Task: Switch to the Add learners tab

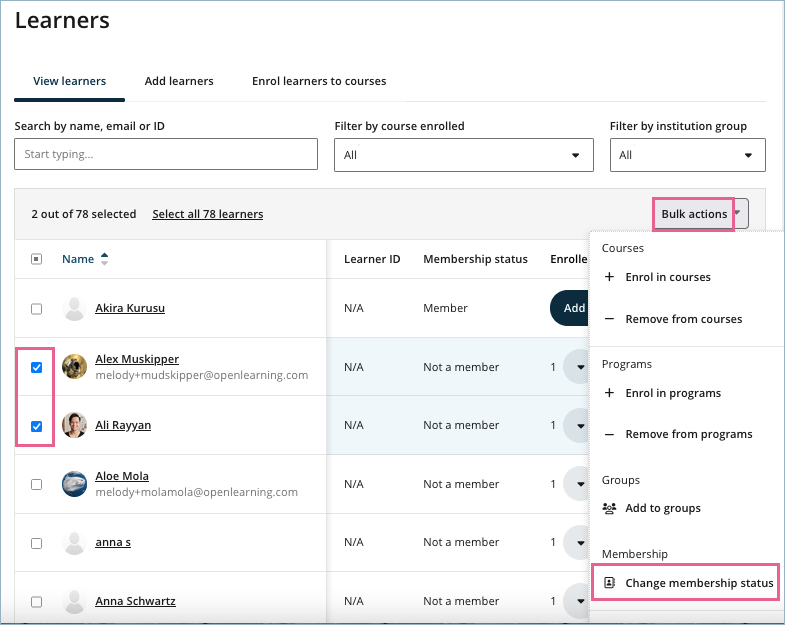Action: [179, 81]
